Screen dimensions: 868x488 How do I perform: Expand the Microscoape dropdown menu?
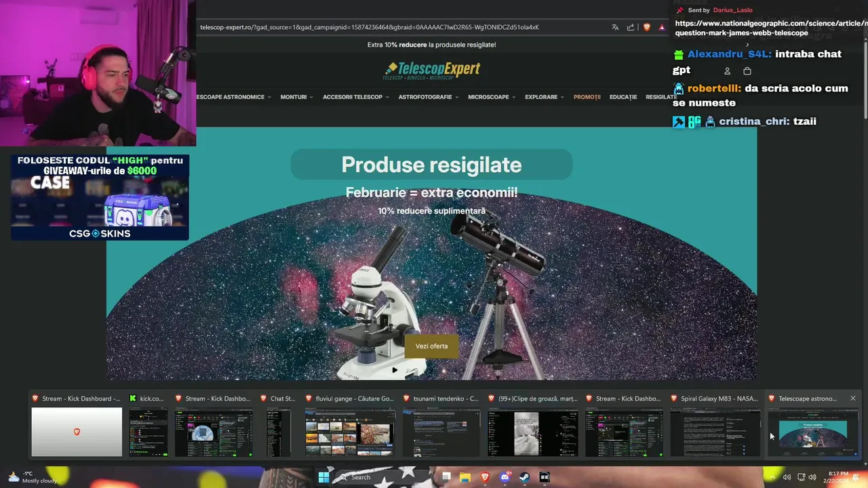pyautogui.click(x=492, y=97)
